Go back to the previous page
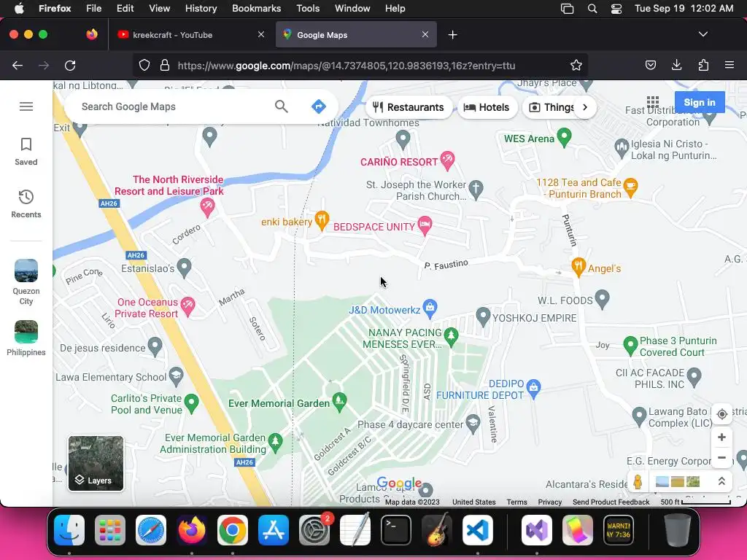The image size is (747, 560). [x=18, y=66]
